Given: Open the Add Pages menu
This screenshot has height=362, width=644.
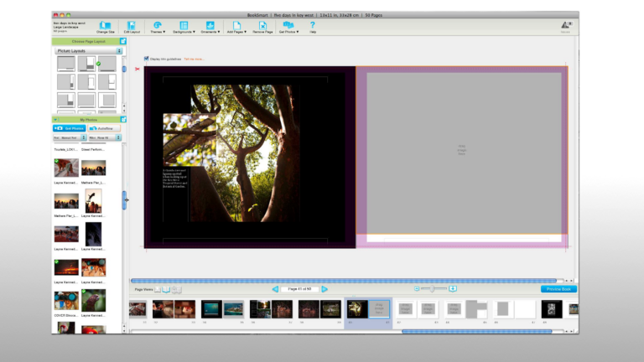Looking at the screenshot, I should [x=236, y=27].
